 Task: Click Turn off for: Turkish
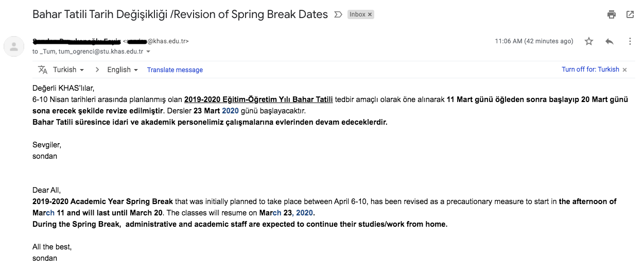[590, 70]
